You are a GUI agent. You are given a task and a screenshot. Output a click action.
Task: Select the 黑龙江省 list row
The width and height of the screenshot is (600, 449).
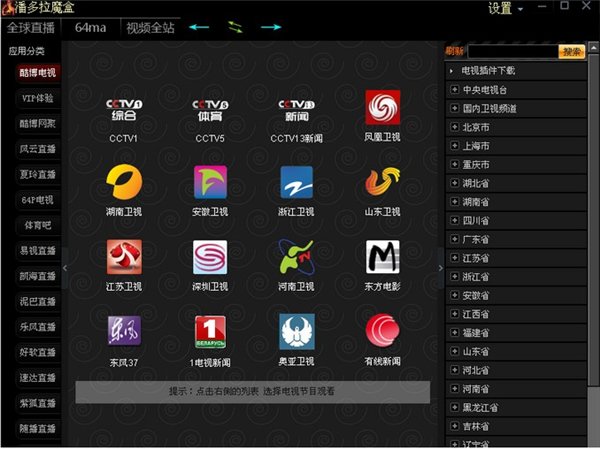click(516, 408)
